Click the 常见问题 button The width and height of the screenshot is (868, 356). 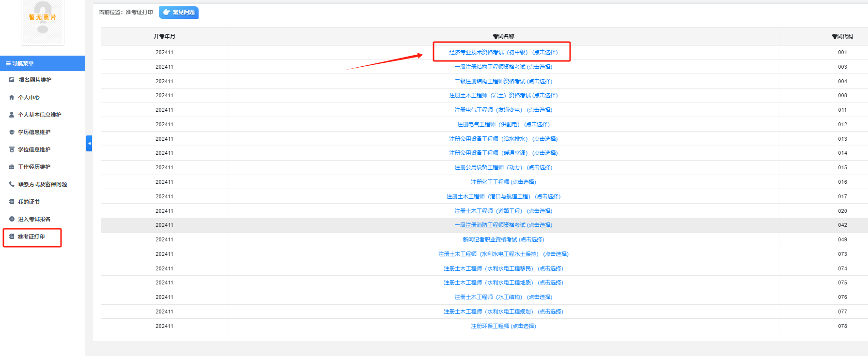click(179, 12)
